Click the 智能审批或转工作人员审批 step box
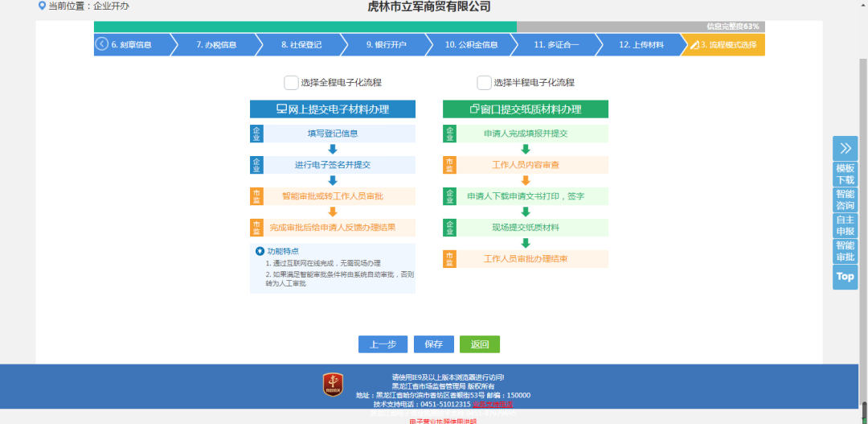This screenshot has width=868, height=424. click(x=333, y=196)
